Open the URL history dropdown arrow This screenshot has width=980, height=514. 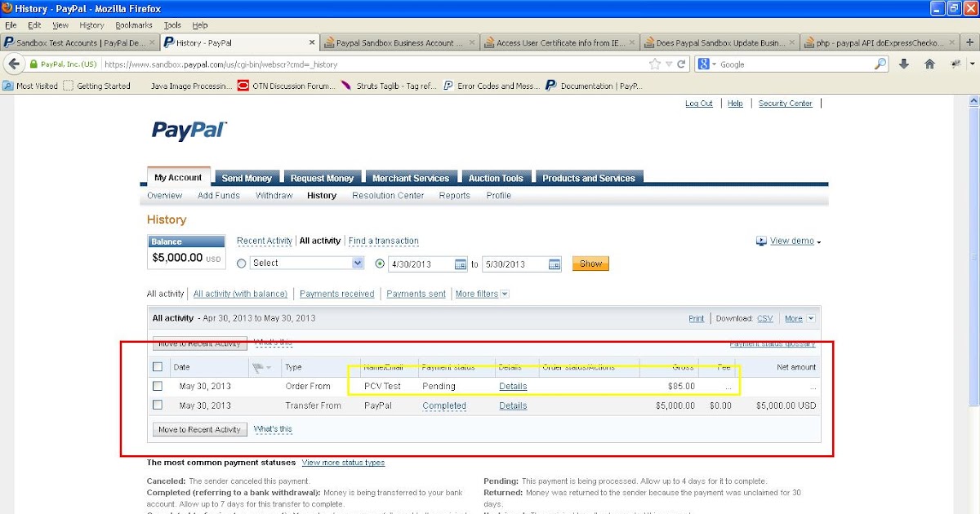(668, 64)
